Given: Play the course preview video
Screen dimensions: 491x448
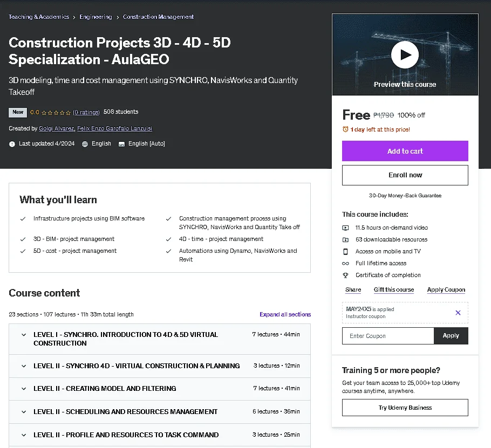Looking at the screenshot, I should [x=405, y=55].
